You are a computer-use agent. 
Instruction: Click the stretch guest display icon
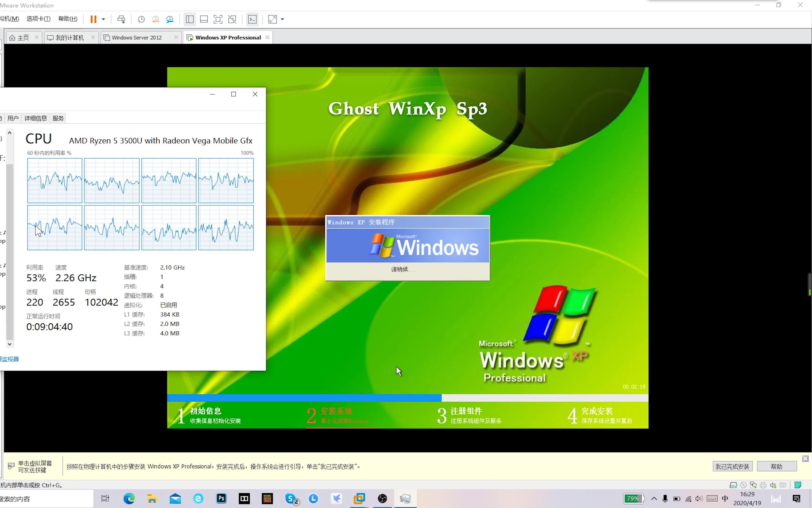tap(273, 19)
